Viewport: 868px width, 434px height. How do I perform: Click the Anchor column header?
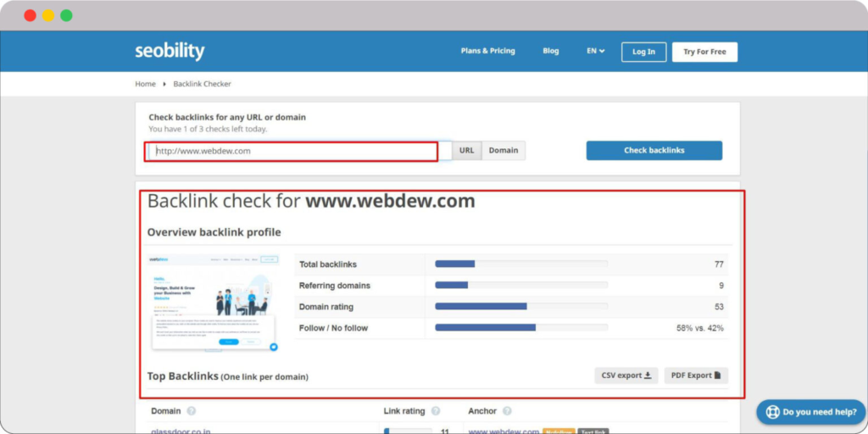click(482, 411)
